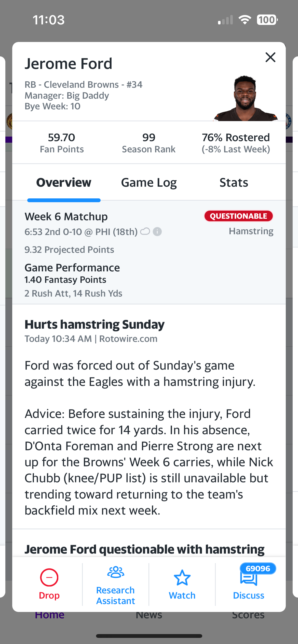298x644 pixels.
Task: Open the Stats tab
Action: [234, 183]
